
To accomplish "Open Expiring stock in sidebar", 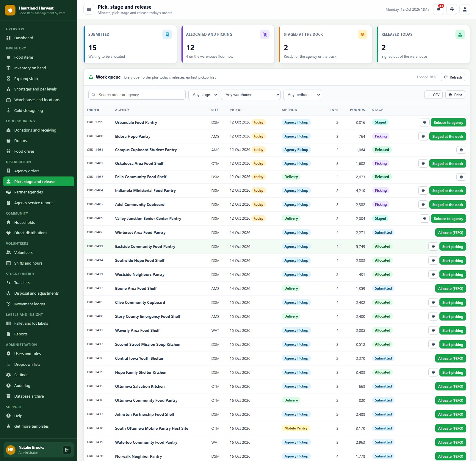I will pyautogui.click(x=39, y=79).
